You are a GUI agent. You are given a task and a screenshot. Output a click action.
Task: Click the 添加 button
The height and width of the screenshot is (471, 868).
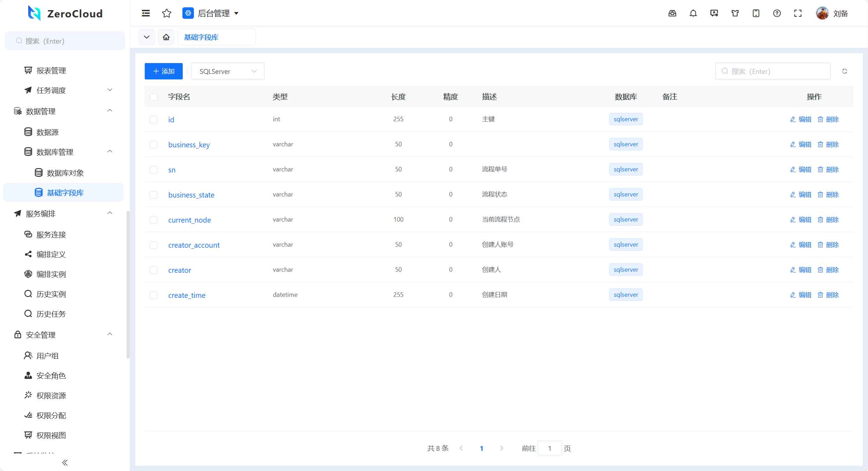coord(164,71)
